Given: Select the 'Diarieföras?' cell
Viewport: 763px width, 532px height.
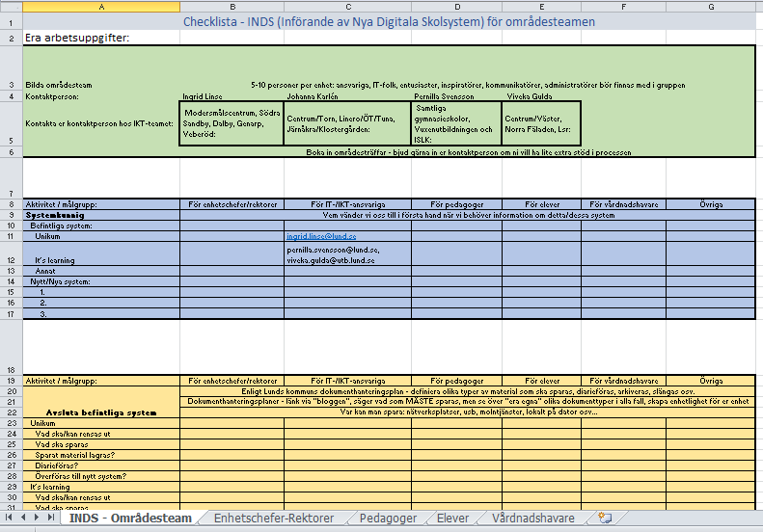Looking at the screenshot, I should click(101, 465).
